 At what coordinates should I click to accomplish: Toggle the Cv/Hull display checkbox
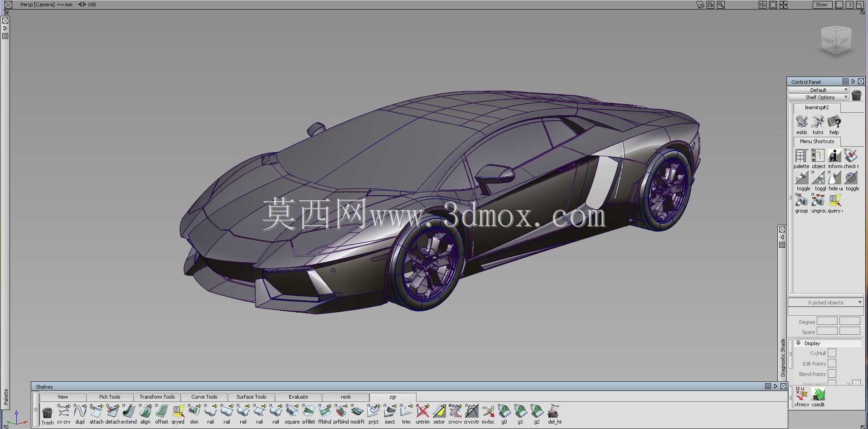tap(832, 353)
